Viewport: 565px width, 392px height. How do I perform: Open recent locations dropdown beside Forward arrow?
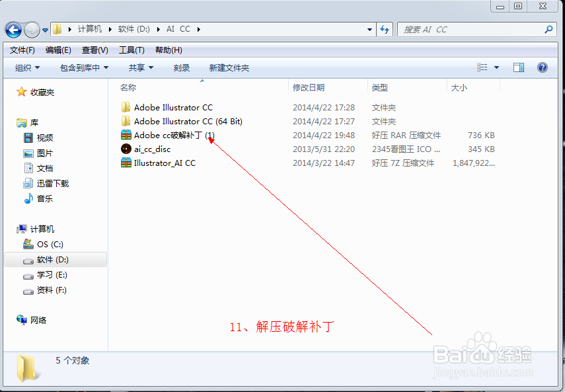[x=45, y=30]
